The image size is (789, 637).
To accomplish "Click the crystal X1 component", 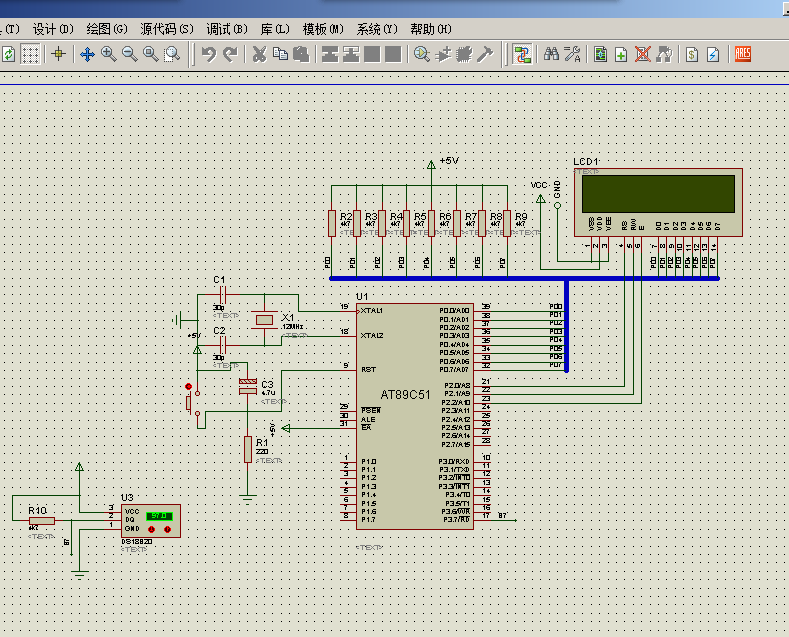I will pyautogui.click(x=265, y=320).
